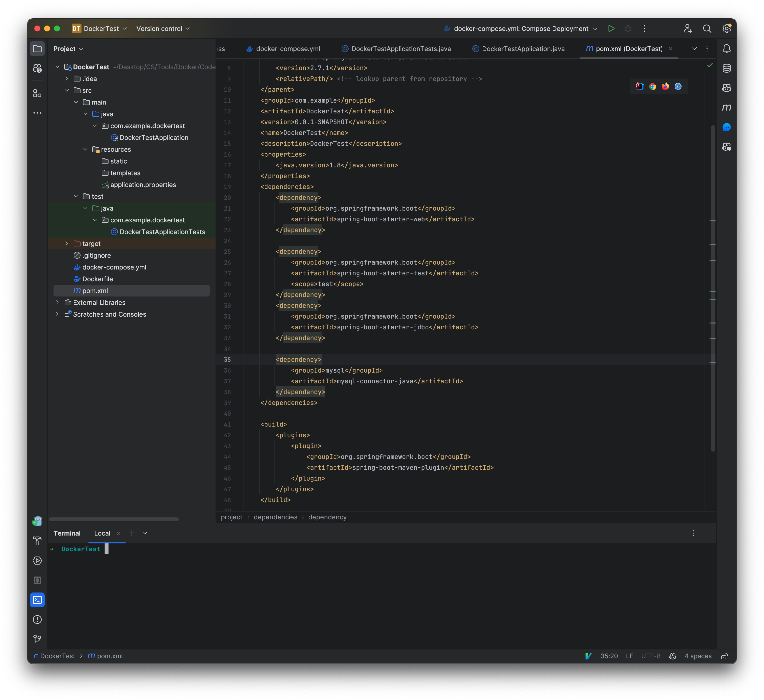
Task: Open the Build hammer tool window
Action: [37, 541]
